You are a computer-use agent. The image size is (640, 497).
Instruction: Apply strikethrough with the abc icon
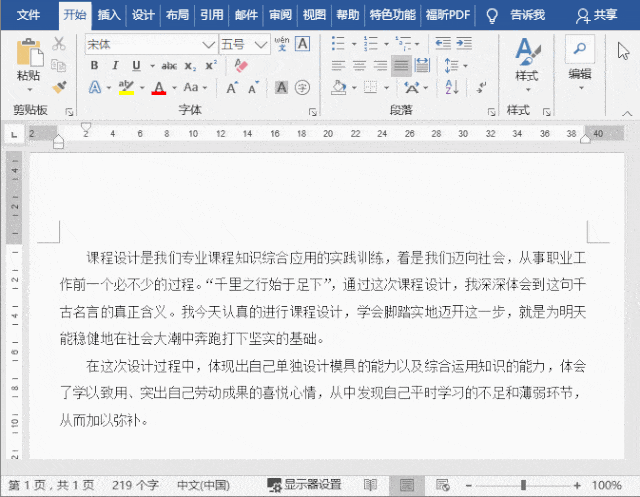pos(169,65)
